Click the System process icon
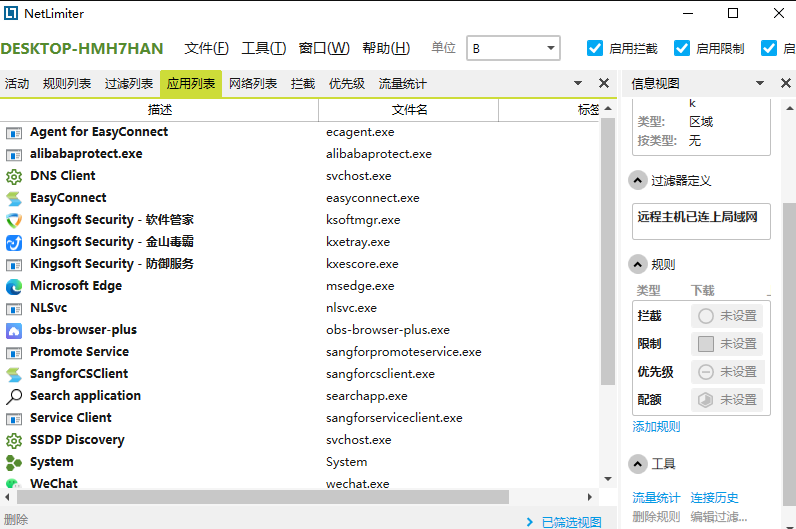Image resolution: width=796 pixels, height=529 pixels. tap(14, 462)
